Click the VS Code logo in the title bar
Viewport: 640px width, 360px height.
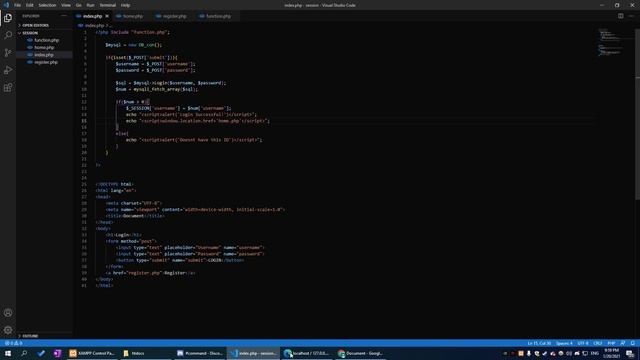click(6, 5)
